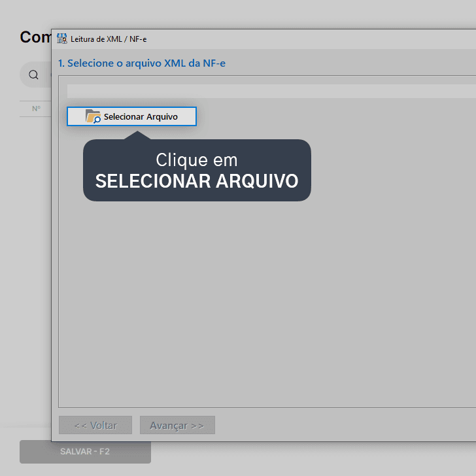
Task: Advance using the Avançar >> button
Action: click(177, 425)
